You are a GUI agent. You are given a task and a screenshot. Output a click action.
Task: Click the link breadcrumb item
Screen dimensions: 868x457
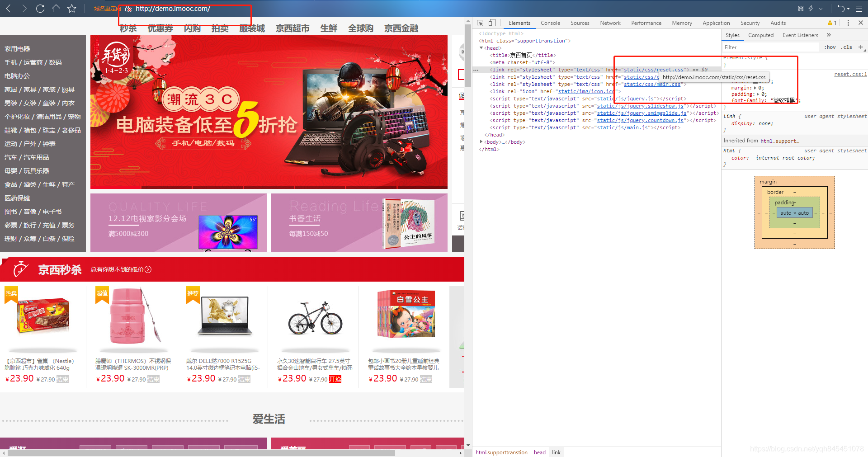pos(556,452)
